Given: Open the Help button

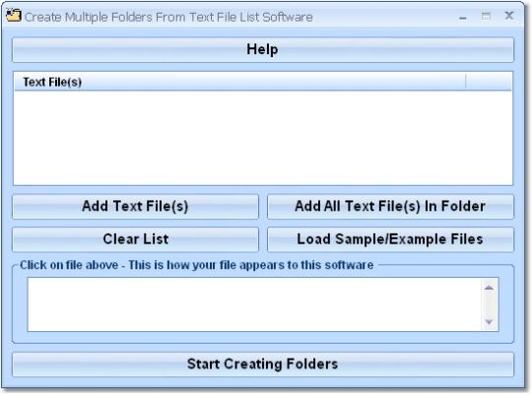Looking at the screenshot, I should tap(263, 49).
